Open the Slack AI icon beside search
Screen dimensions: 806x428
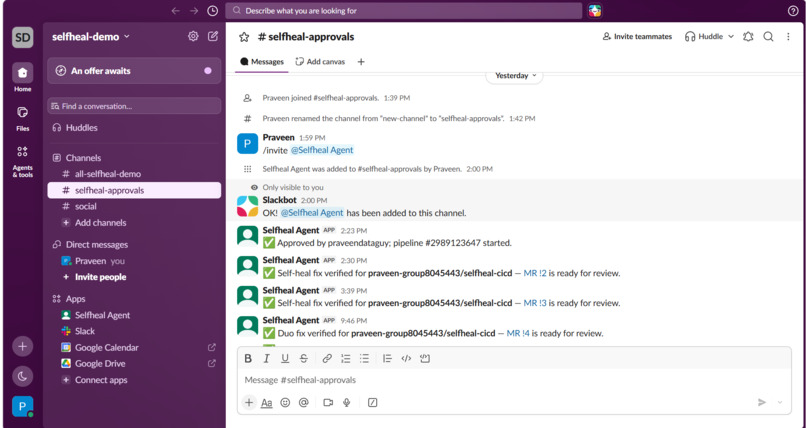coord(595,11)
